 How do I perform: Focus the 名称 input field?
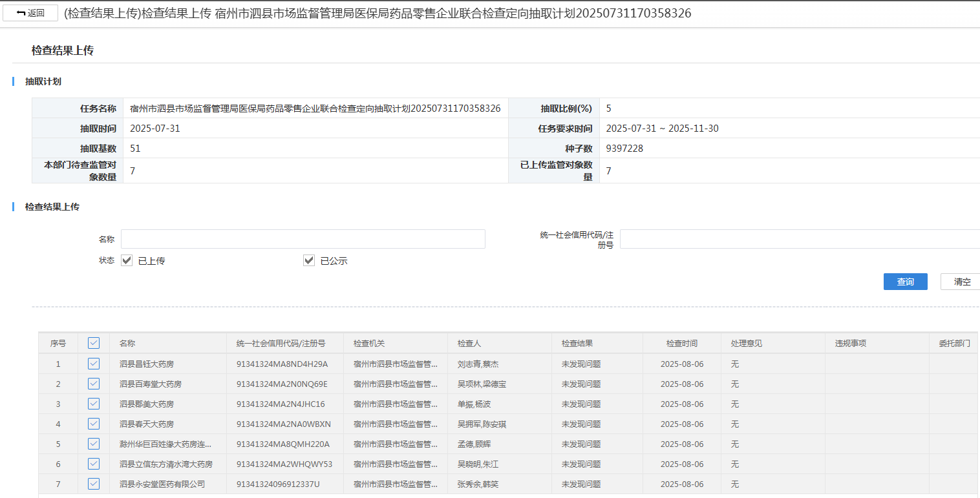pyautogui.click(x=303, y=239)
